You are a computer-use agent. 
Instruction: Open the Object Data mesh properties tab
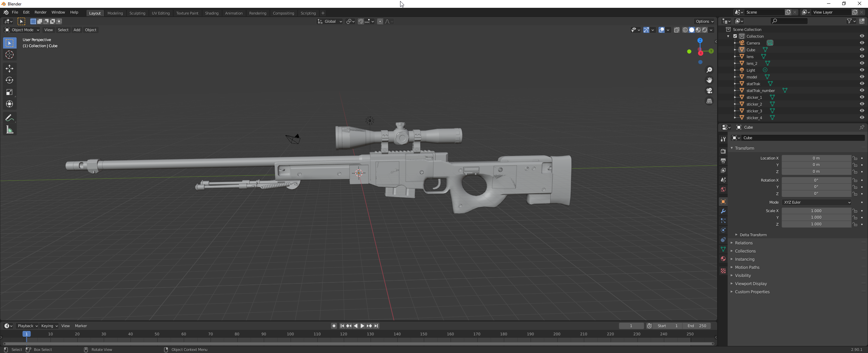(723, 249)
